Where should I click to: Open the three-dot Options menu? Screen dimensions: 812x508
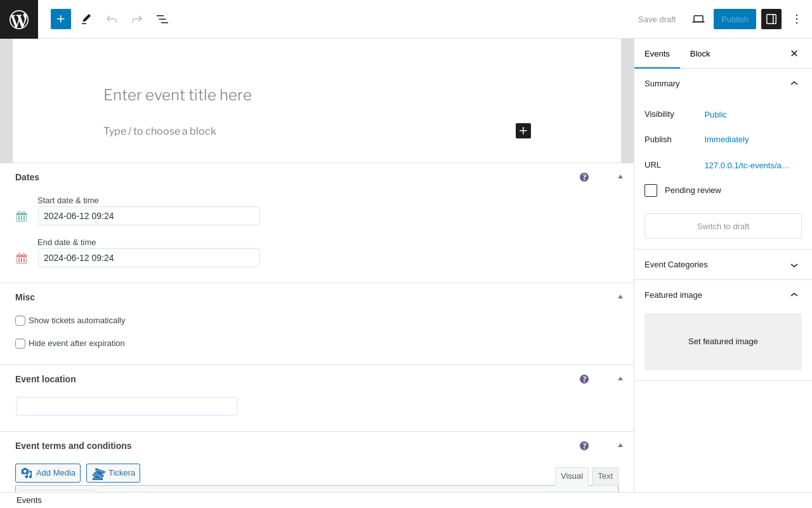click(797, 19)
